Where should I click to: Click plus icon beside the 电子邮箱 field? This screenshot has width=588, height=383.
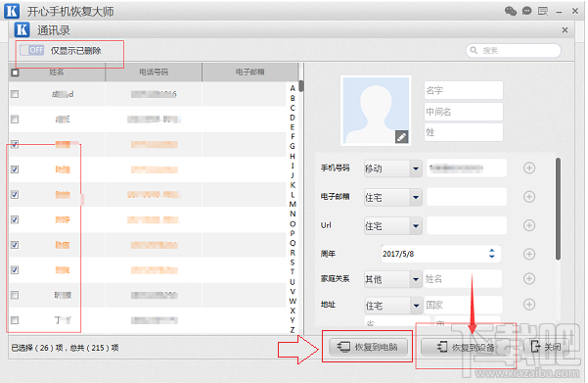(x=529, y=196)
